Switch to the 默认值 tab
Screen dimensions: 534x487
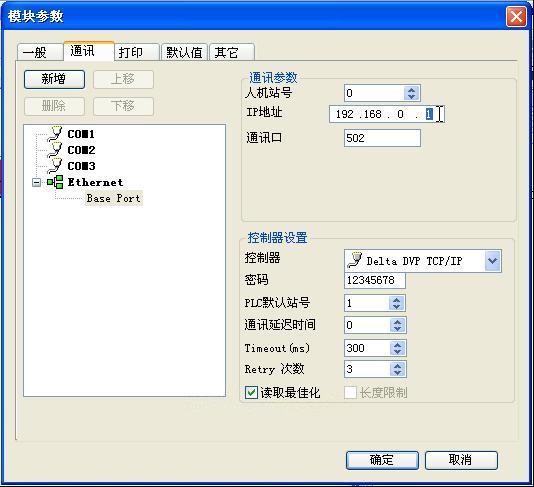pyautogui.click(x=184, y=52)
